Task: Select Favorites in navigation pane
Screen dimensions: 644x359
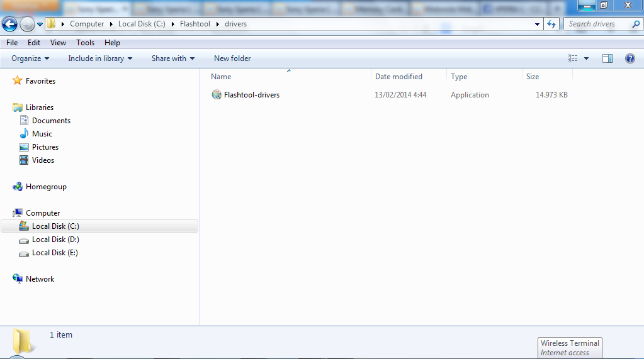Action: (x=41, y=81)
